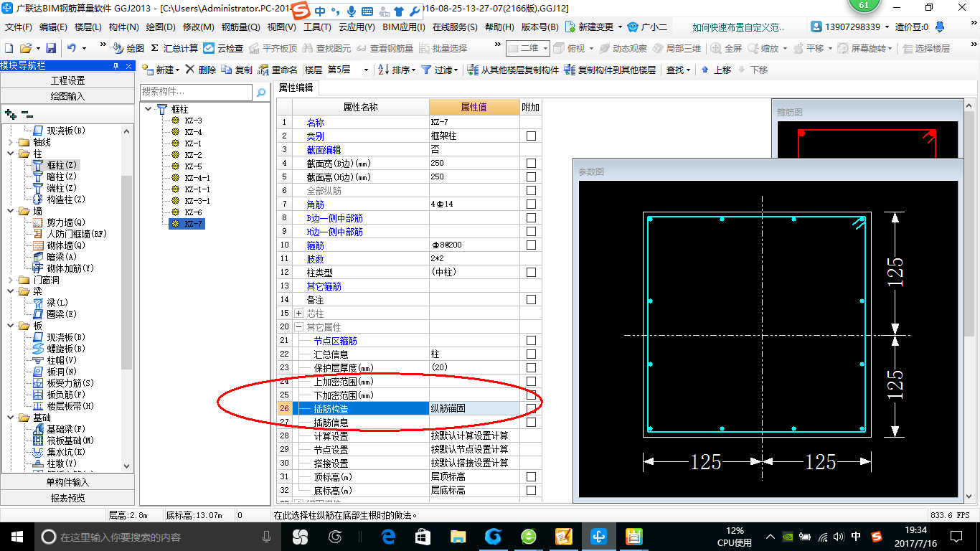Screen dimensions: 980x551
Task: Rename the component with 重命名
Action: (x=278, y=70)
